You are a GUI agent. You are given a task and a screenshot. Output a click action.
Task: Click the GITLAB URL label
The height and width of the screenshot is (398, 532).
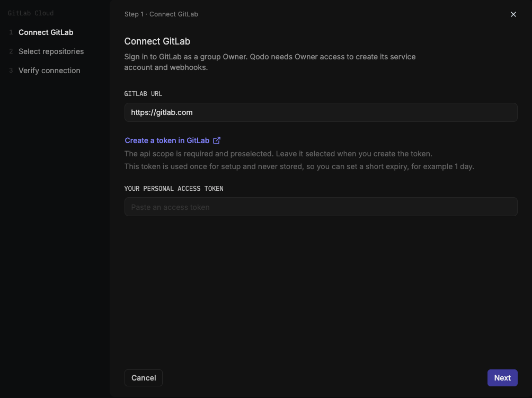(143, 94)
